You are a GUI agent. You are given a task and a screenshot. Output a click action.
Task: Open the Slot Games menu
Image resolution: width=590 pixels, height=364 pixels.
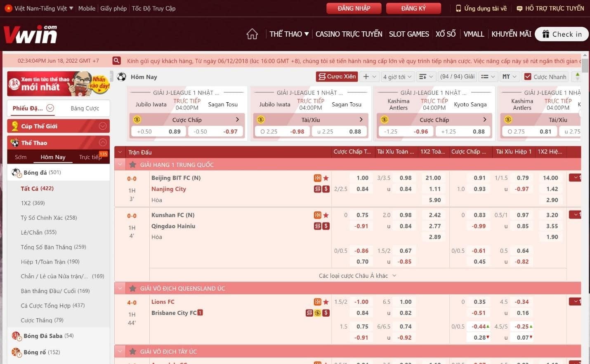coord(409,34)
